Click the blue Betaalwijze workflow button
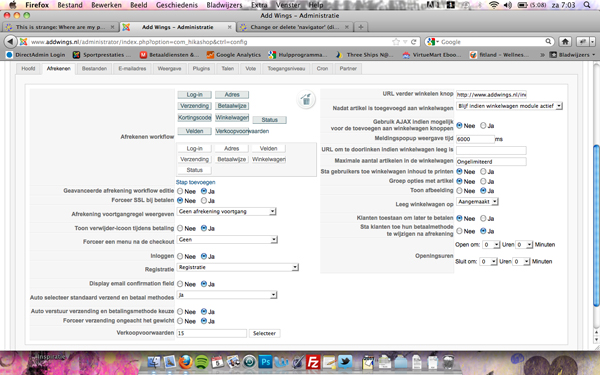The image size is (600, 375). (232, 106)
